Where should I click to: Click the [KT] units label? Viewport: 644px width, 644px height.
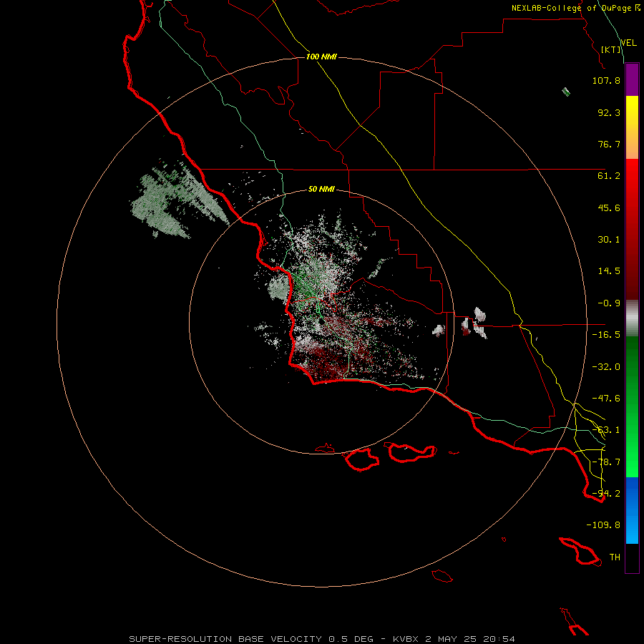point(611,49)
